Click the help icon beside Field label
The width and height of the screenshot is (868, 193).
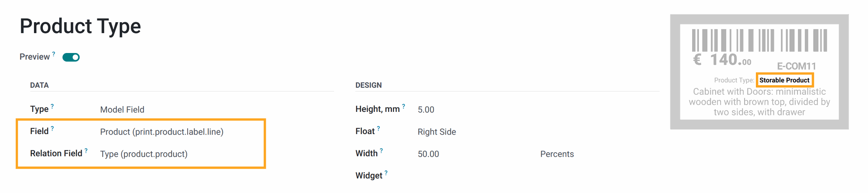click(52, 129)
